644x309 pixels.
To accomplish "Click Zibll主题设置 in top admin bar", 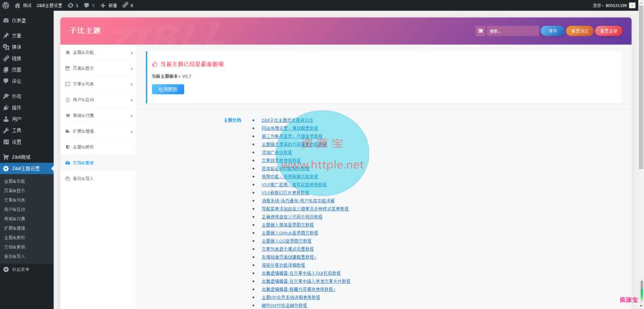I will (49, 5).
